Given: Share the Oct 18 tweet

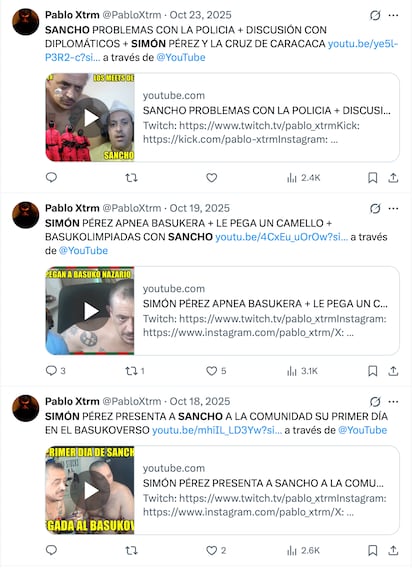Looking at the screenshot, I should pos(393,551).
